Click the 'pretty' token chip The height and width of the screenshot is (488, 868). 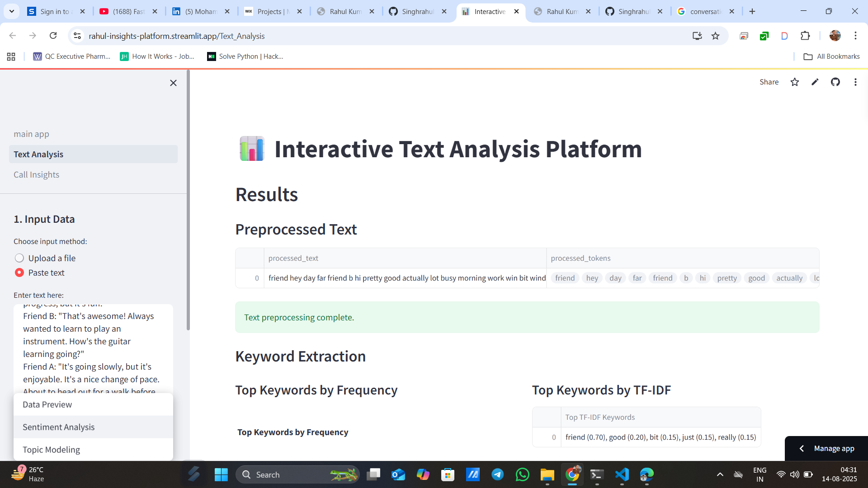click(727, 278)
